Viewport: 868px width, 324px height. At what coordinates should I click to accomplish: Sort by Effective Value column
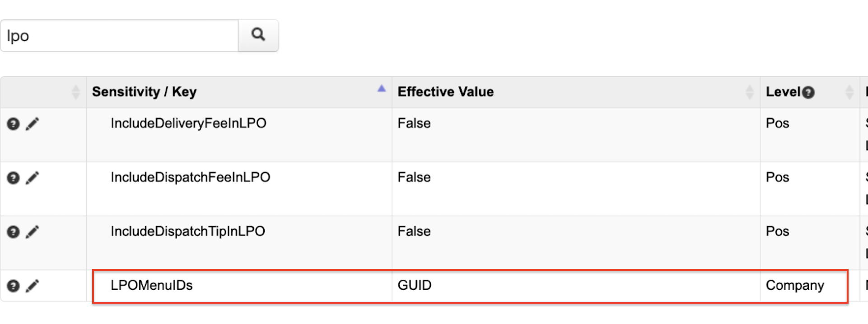click(749, 92)
